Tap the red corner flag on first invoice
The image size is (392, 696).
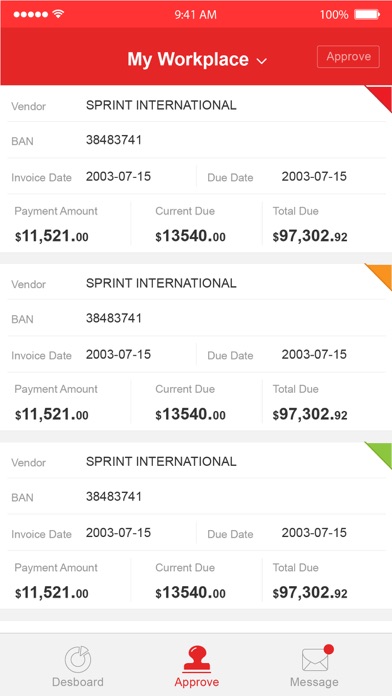click(x=379, y=99)
